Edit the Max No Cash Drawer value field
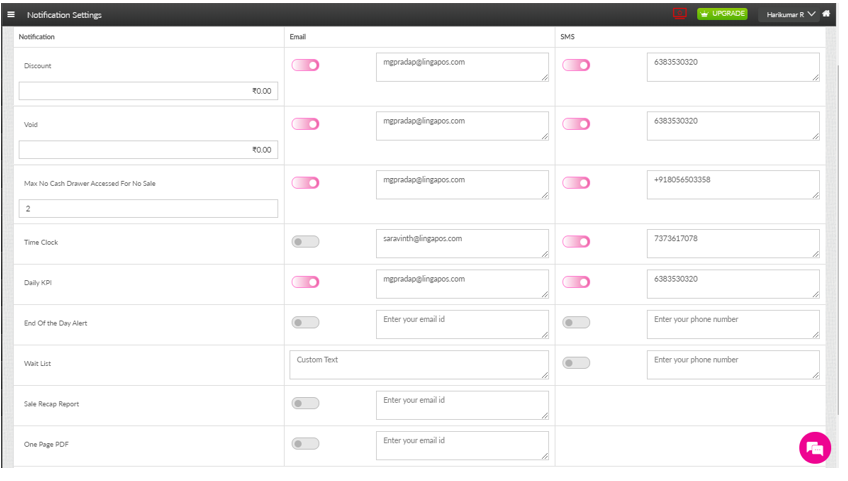Image resolution: width=848 pixels, height=481 pixels. [x=148, y=209]
